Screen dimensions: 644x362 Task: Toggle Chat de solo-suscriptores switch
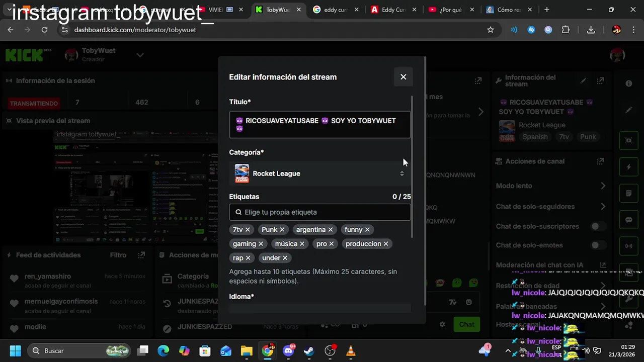598,226
